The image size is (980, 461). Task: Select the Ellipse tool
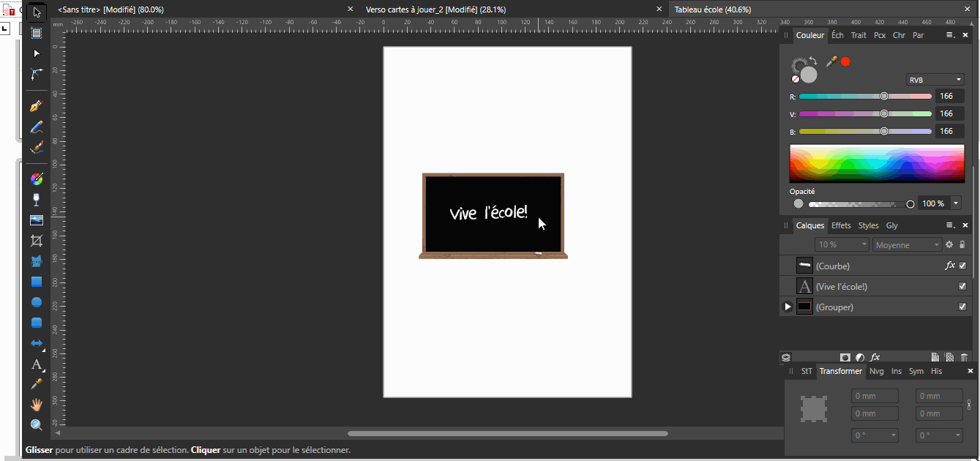(36, 301)
